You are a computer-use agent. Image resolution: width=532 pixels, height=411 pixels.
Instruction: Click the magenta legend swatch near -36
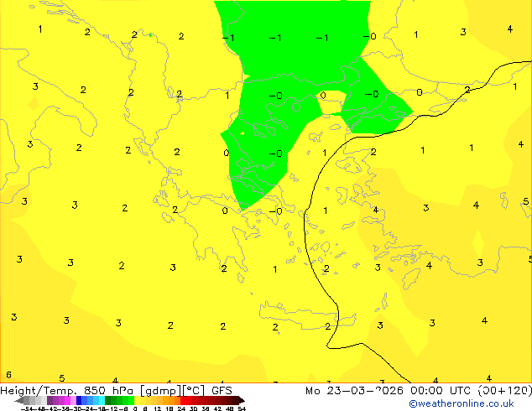(x=67, y=400)
